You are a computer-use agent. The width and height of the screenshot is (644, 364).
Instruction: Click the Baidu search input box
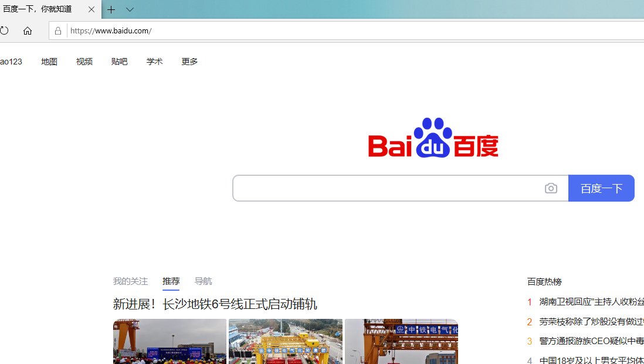coord(387,188)
